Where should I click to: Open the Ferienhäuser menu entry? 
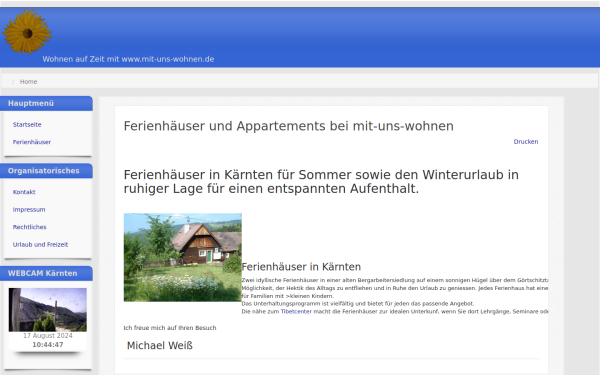coord(32,142)
